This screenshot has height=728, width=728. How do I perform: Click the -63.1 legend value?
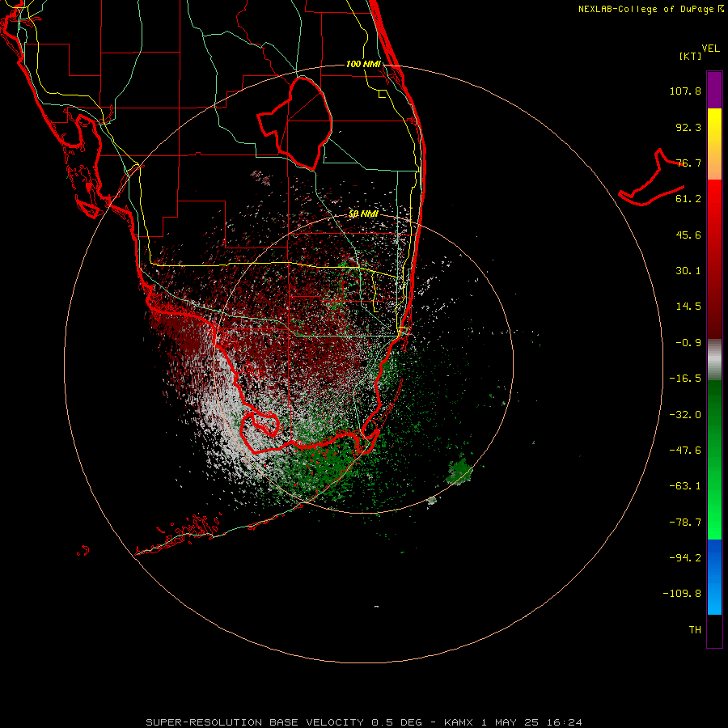click(x=685, y=486)
